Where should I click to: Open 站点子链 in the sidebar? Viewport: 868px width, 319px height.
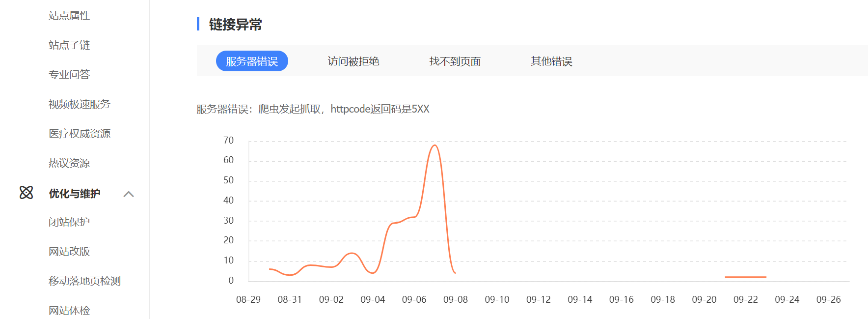click(x=69, y=45)
